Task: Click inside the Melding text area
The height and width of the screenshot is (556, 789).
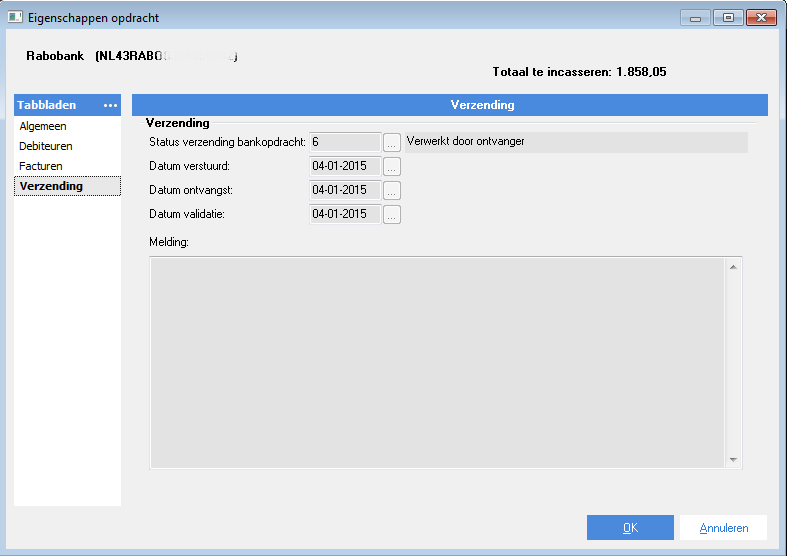Action: 437,363
